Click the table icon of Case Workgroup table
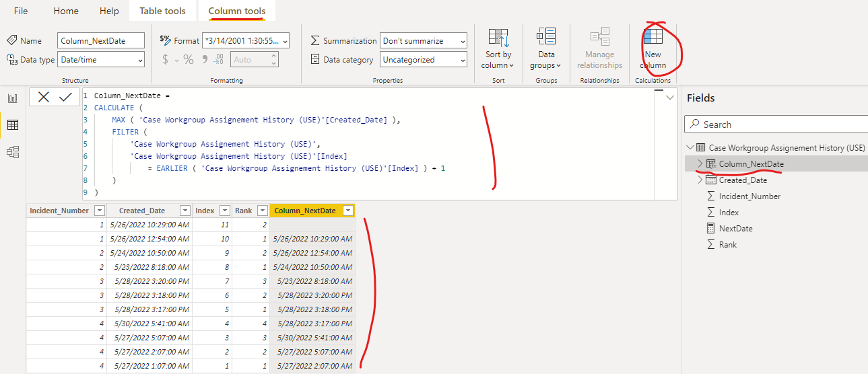 click(x=700, y=147)
